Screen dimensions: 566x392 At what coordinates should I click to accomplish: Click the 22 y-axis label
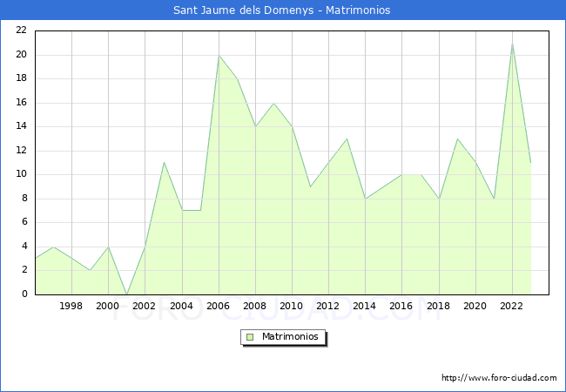pos(21,30)
